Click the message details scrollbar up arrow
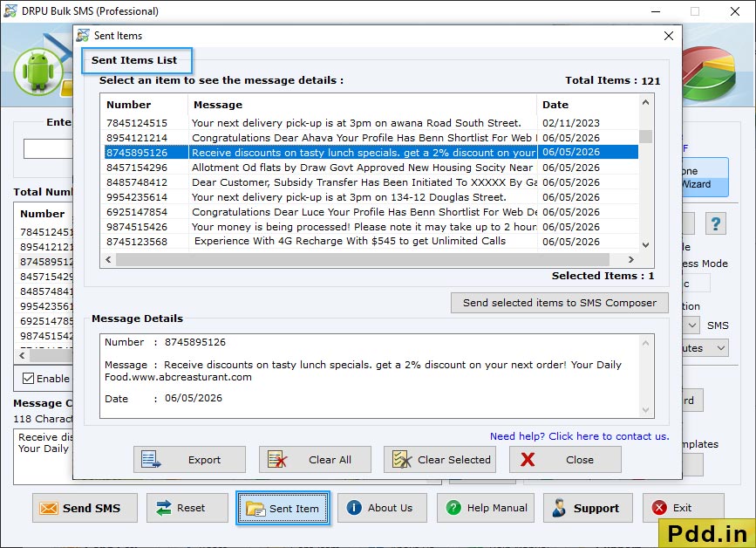 [645, 343]
